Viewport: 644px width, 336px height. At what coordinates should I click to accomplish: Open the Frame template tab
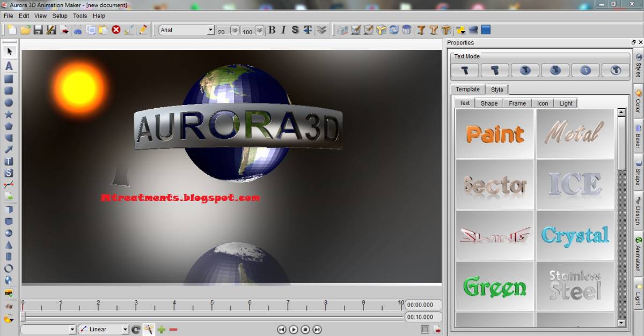[517, 103]
